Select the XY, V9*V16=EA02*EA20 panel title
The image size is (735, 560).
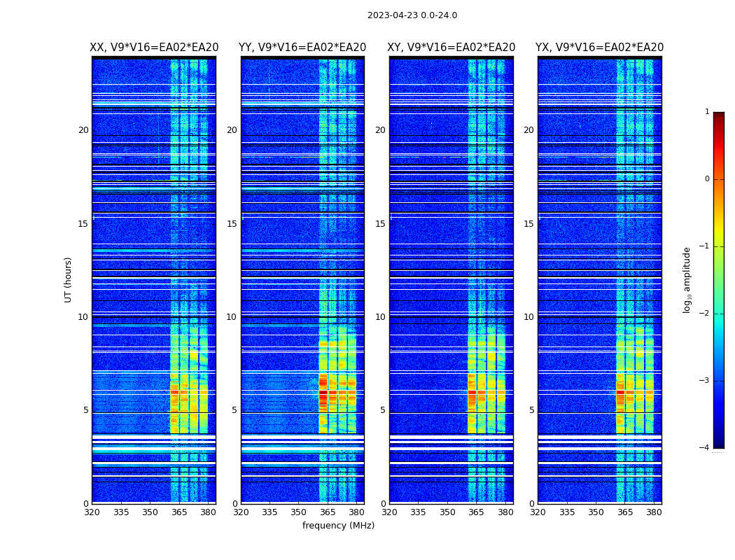pos(451,48)
